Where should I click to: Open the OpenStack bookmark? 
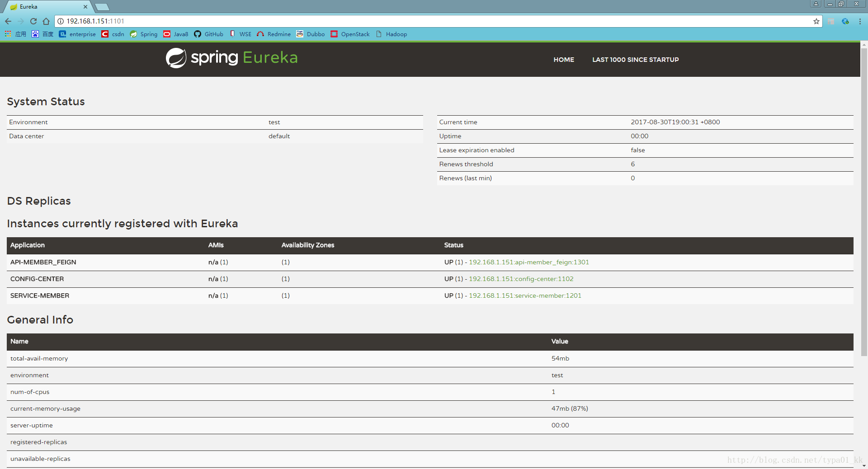point(350,34)
